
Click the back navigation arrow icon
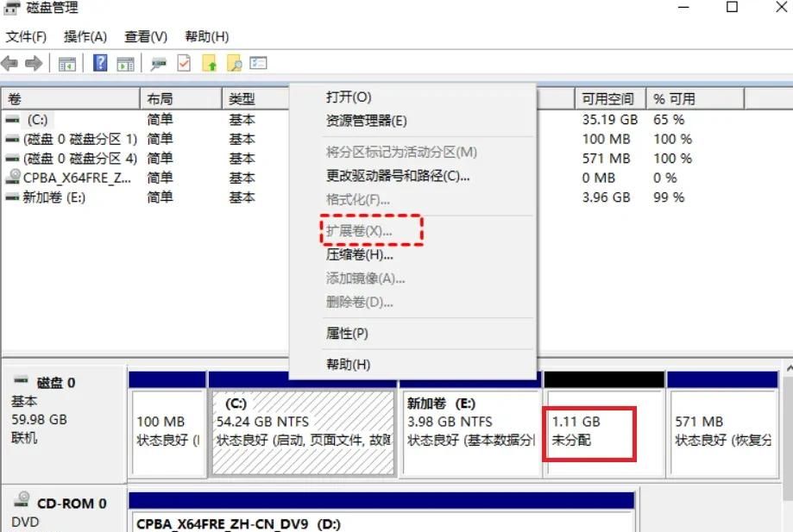pos(10,62)
